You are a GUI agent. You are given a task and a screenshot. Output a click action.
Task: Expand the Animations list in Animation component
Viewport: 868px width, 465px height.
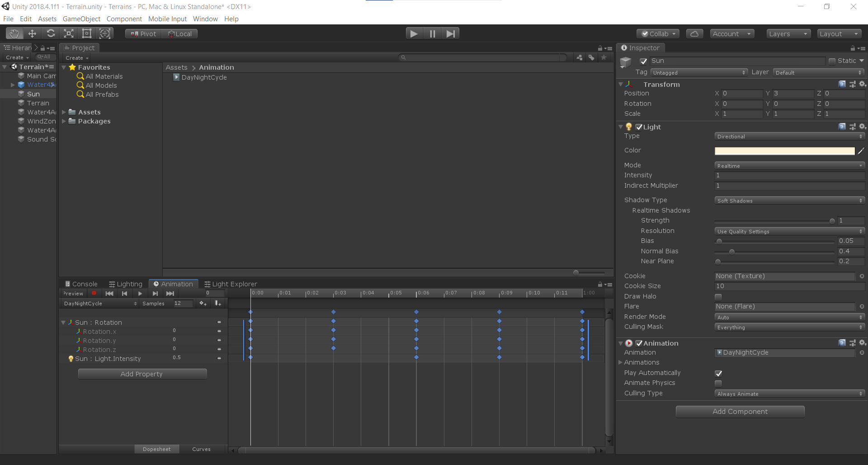(622, 362)
